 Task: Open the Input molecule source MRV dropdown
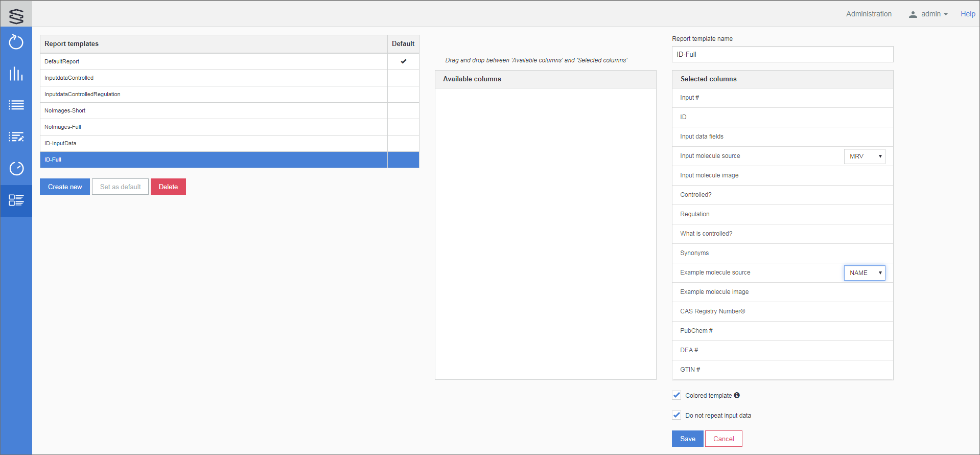[865, 156]
